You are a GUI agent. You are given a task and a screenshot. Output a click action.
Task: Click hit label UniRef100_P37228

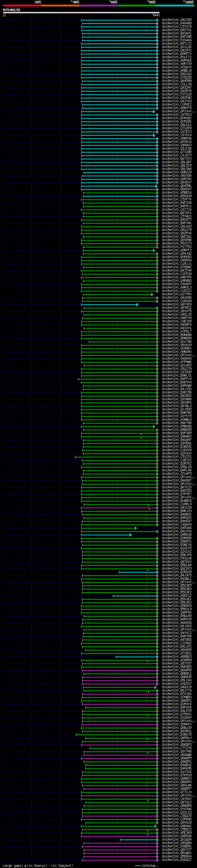click(176, 94)
